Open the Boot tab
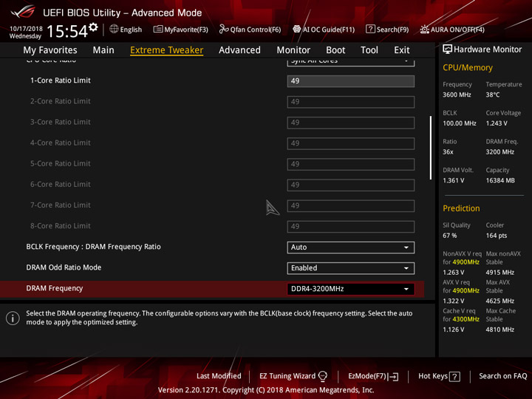Viewport: 532px width, 399px height. coord(335,50)
